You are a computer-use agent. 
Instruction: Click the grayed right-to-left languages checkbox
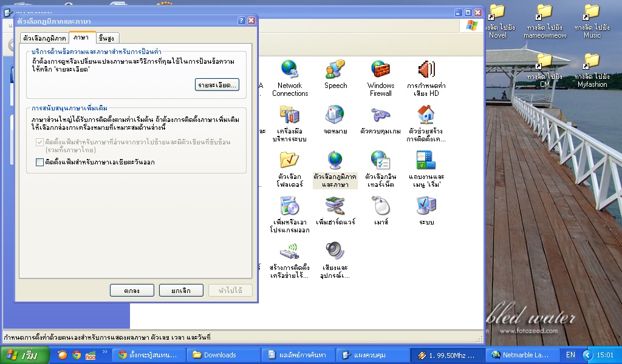(x=39, y=142)
